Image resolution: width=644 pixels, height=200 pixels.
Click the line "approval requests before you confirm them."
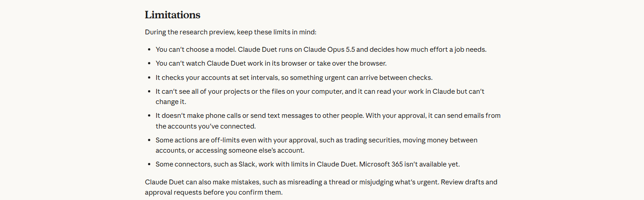[x=214, y=193]
